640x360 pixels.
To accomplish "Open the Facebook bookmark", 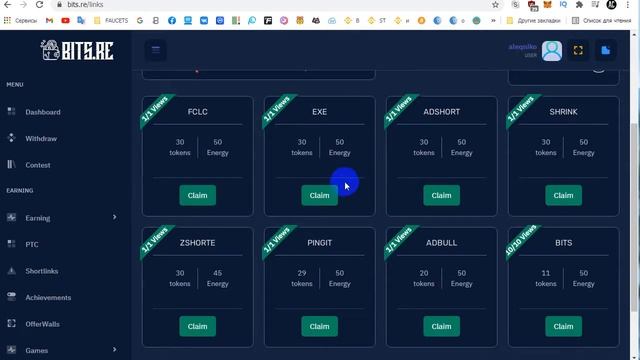I will (x=172, y=20).
